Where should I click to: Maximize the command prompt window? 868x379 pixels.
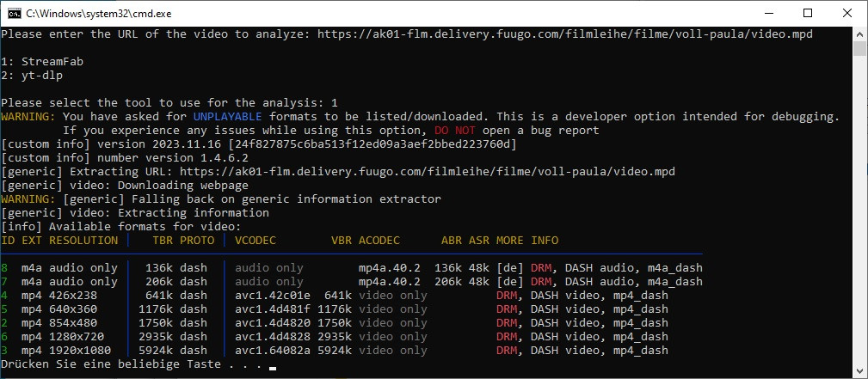808,13
